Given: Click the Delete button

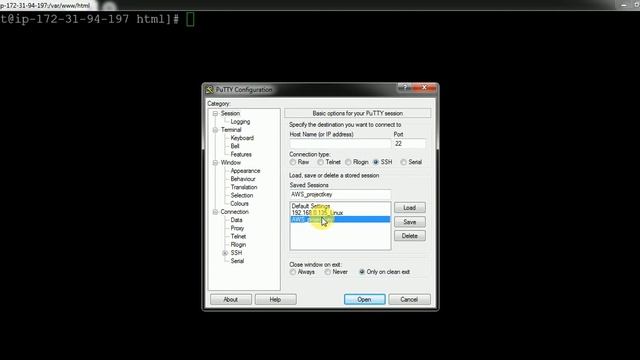Looking at the screenshot, I should point(409,236).
